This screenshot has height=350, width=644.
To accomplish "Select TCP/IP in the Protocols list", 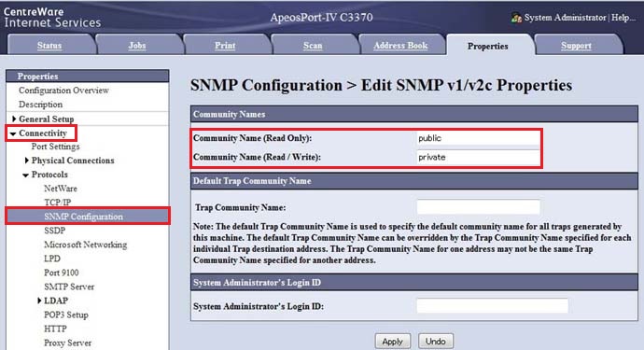I will 58,203.
